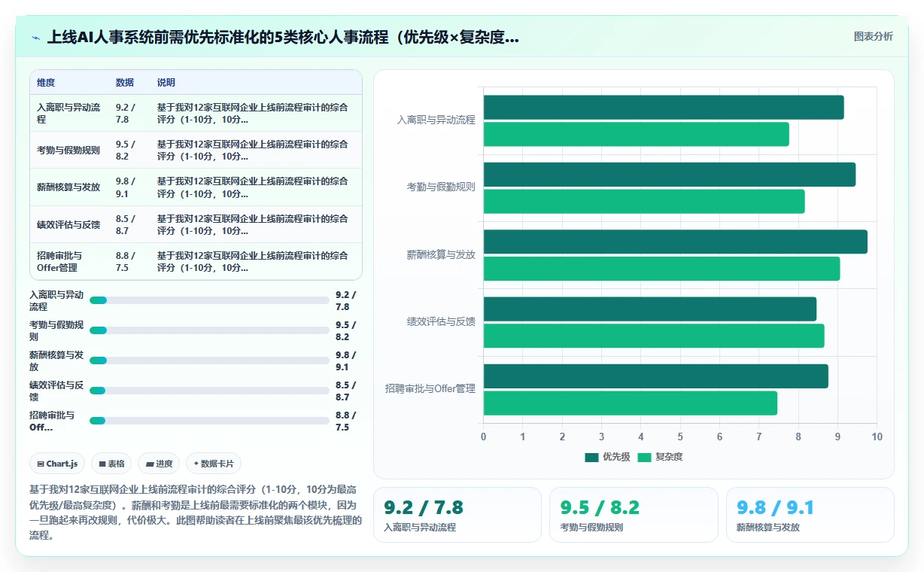924x572 pixels.
Task: Click the 优先级 bar for 绩效评估与反馈
Action: pos(650,309)
